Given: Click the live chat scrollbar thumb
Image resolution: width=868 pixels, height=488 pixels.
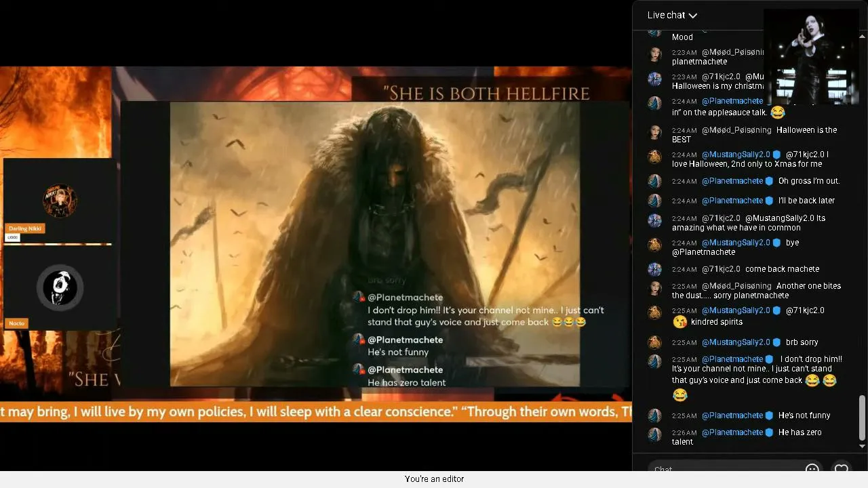Looking at the screenshot, I should pos(863,418).
